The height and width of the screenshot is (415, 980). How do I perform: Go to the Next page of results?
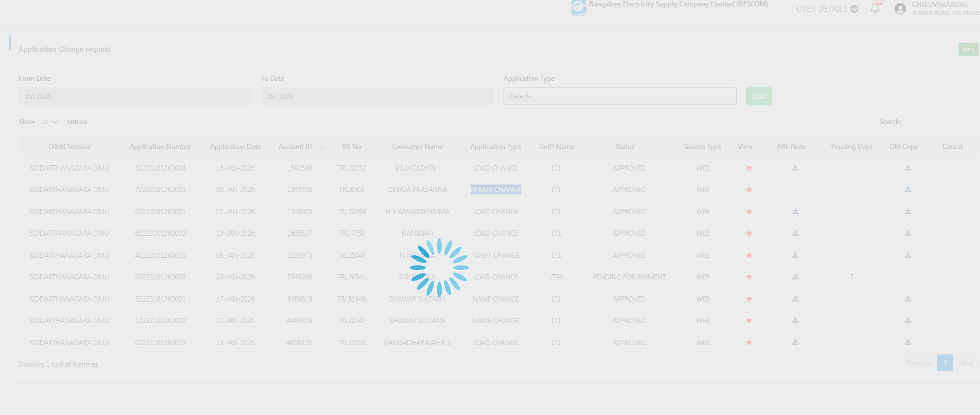[965, 363]
